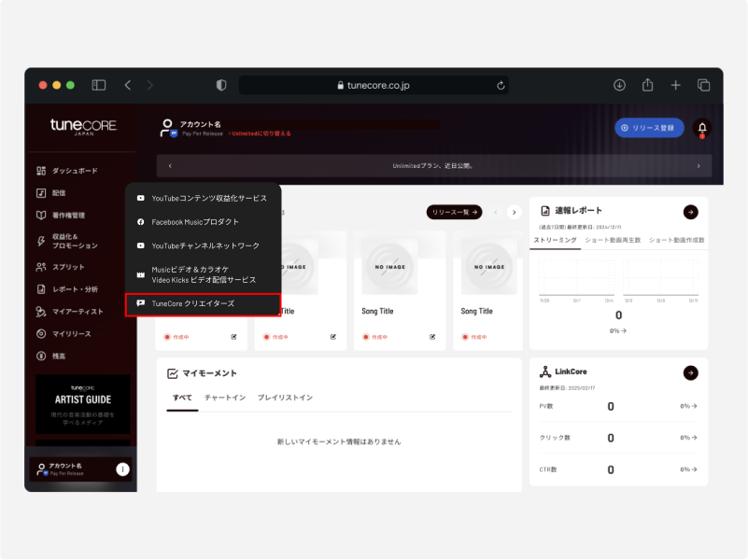Click the リリース登録 button
Viewport: 748px width, 560px height.
coord(649,128)
